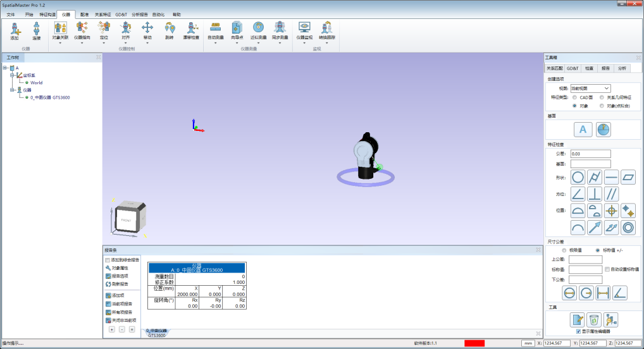This screenshot has width=644, height=349.
Task: Select the parallelism orientation icon
Action: point(612,193)
